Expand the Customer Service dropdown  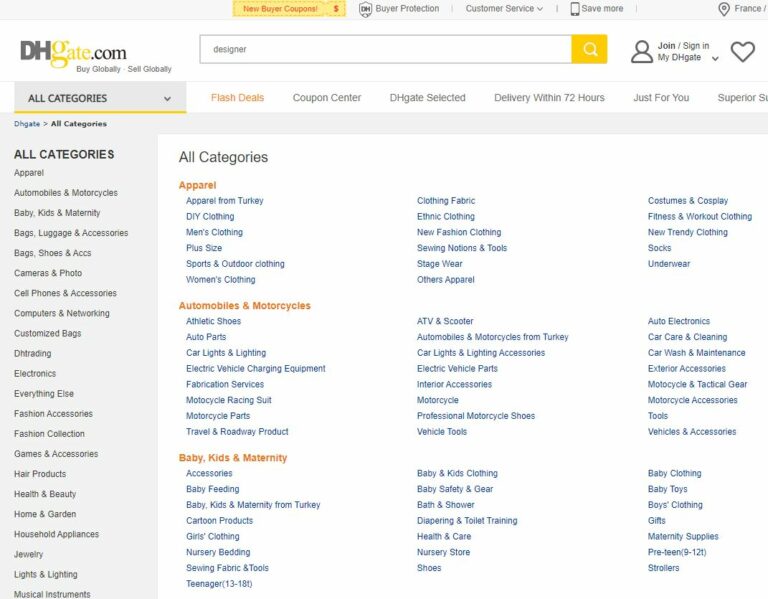504,9
